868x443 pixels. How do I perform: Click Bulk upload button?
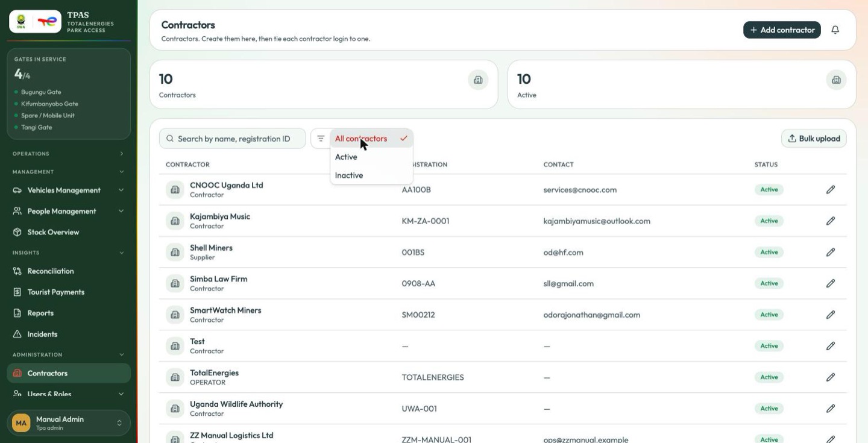tap(814, 139)
